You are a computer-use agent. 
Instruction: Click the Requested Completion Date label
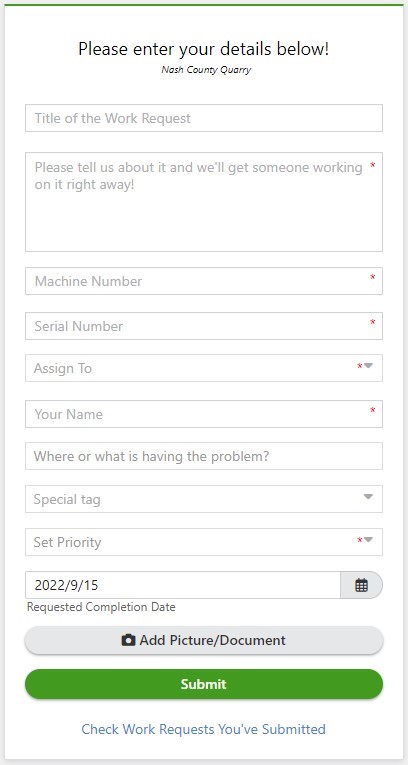[101, 607]
